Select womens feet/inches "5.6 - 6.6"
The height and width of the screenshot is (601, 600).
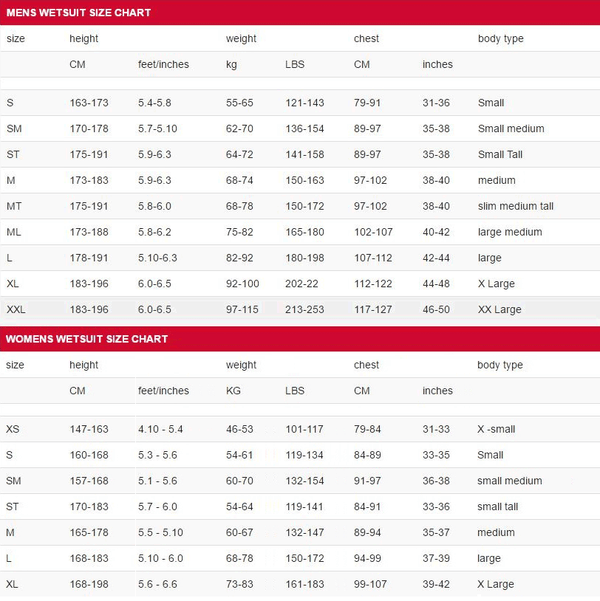click(158, 585)
